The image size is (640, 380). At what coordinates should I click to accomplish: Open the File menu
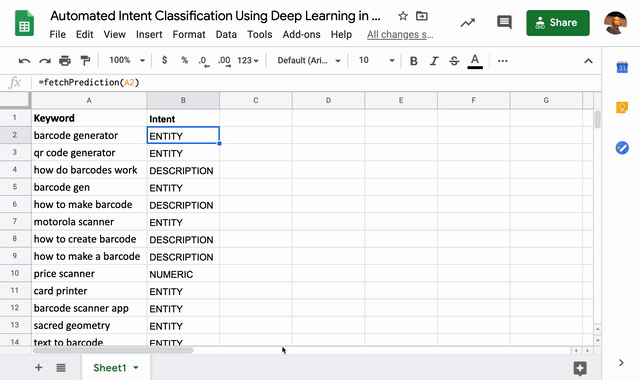[58, 35]
